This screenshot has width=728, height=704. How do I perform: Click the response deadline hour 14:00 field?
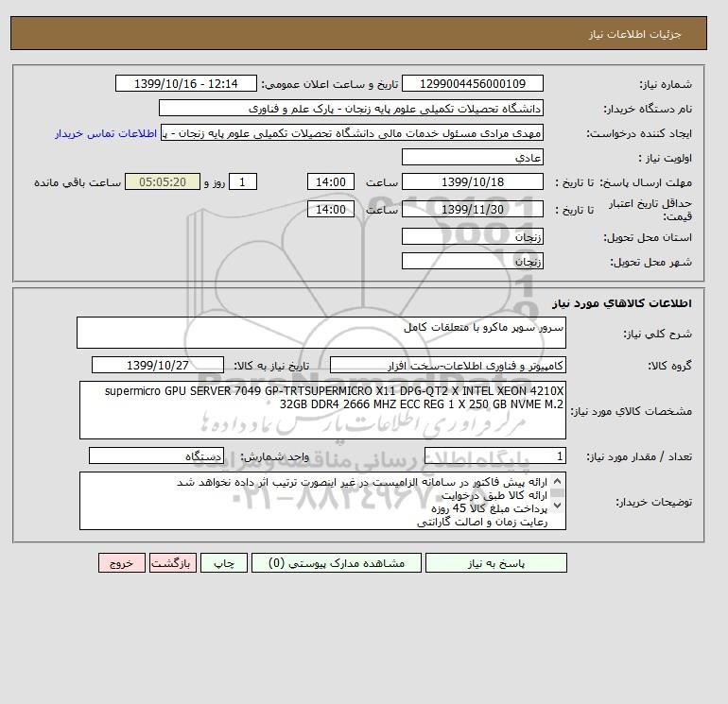[331, 182]
